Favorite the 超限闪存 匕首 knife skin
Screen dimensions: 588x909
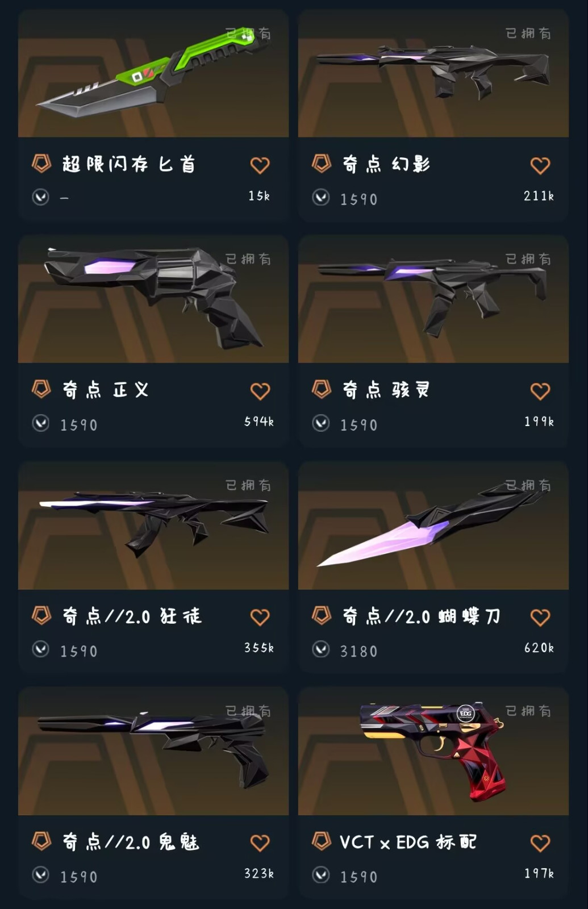tap(260, 165)
